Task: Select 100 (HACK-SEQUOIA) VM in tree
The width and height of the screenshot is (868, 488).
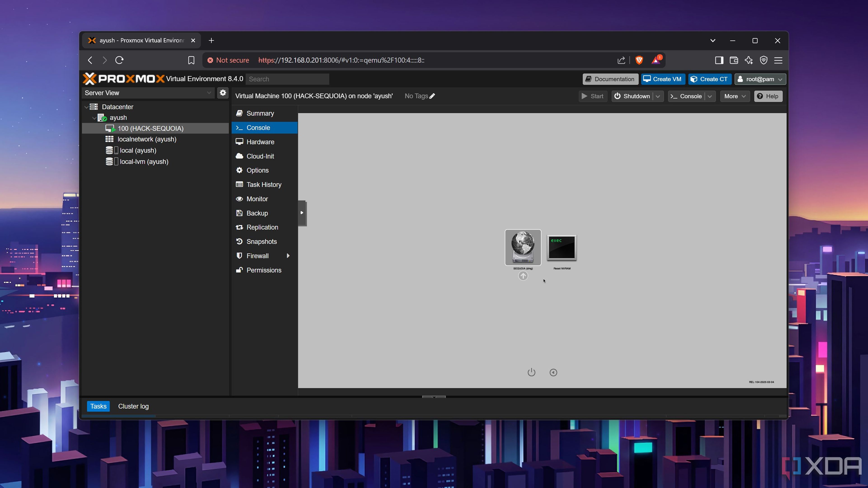Action: pos(150,128)
